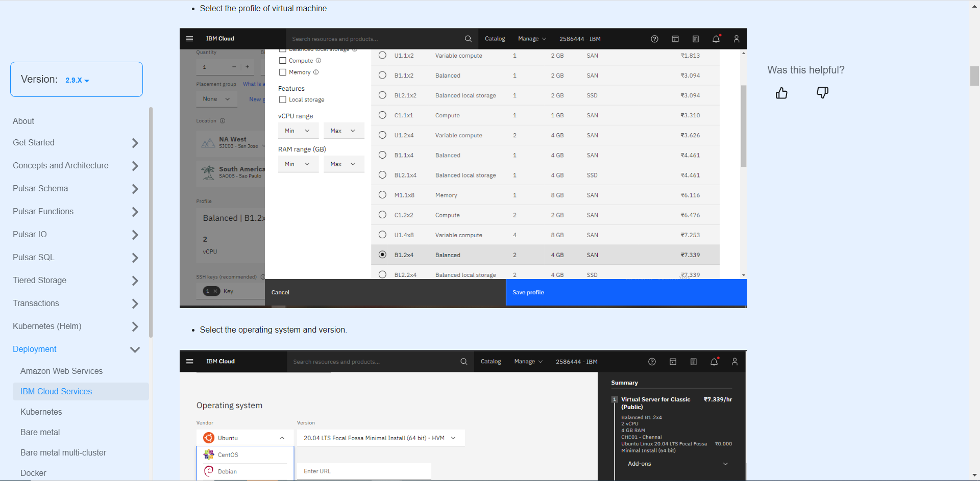Click user profile icon in first IBM Cloud screenshot
980x481 pixels.
click(737, 39)
